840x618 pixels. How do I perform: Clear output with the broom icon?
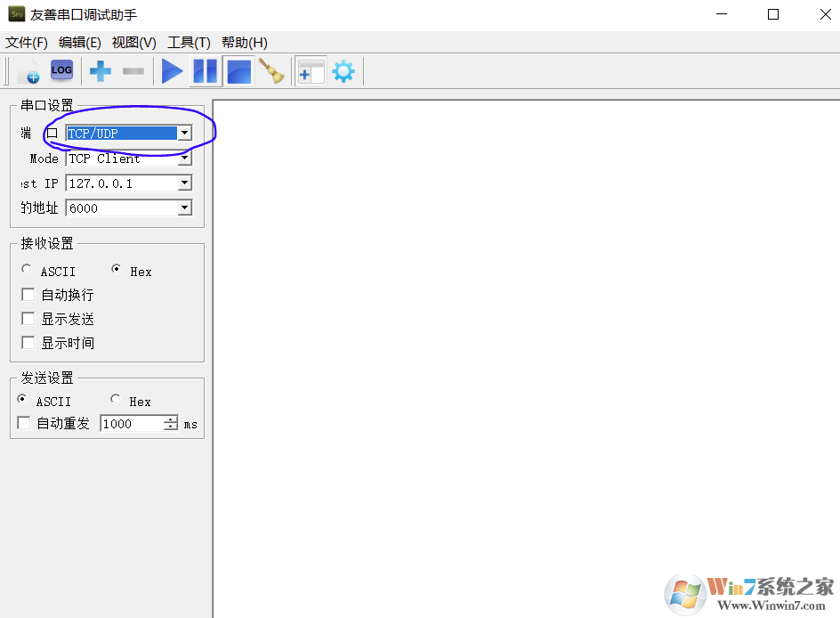pyautogui.click(x=271, y=71)
